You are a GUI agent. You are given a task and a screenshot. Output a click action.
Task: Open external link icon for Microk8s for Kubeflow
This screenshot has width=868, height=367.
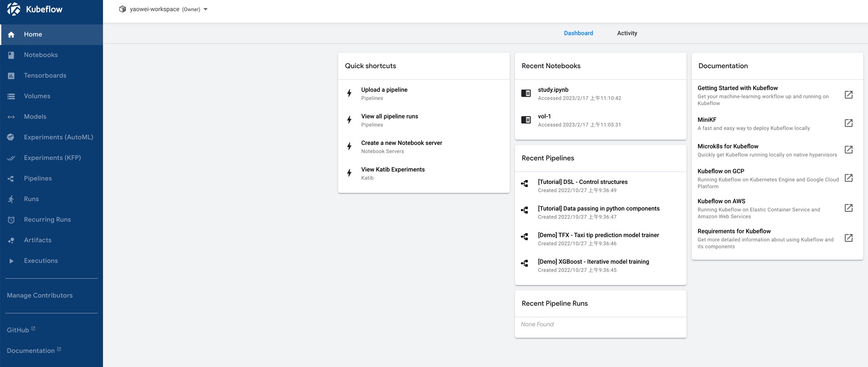[848, 150]
